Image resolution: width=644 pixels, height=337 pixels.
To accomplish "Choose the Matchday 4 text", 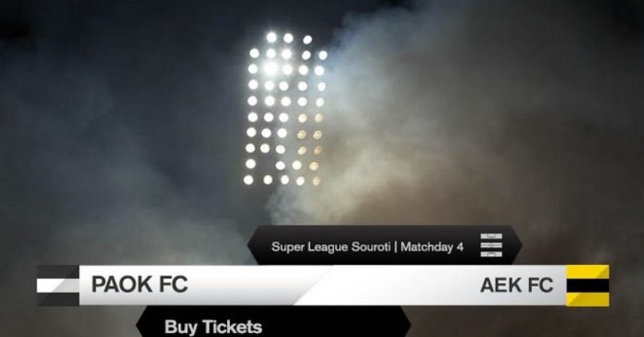I will pos(432,247).
